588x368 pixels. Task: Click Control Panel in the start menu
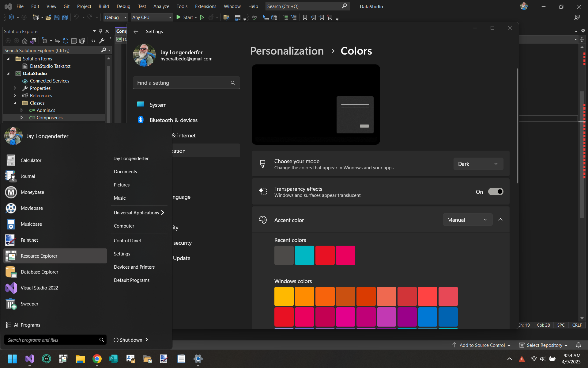point(127,241)
